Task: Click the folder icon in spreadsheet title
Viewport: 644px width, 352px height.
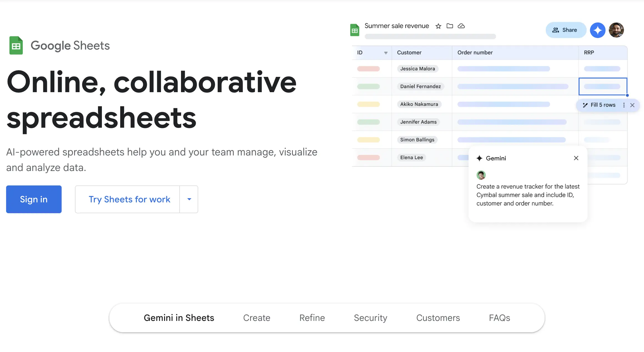Action: (450, 26)
